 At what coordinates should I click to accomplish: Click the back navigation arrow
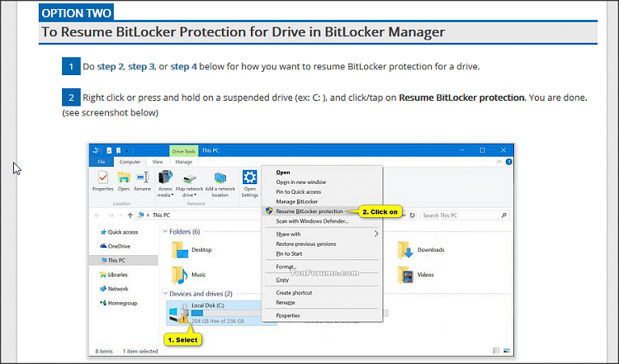point(97,215)
